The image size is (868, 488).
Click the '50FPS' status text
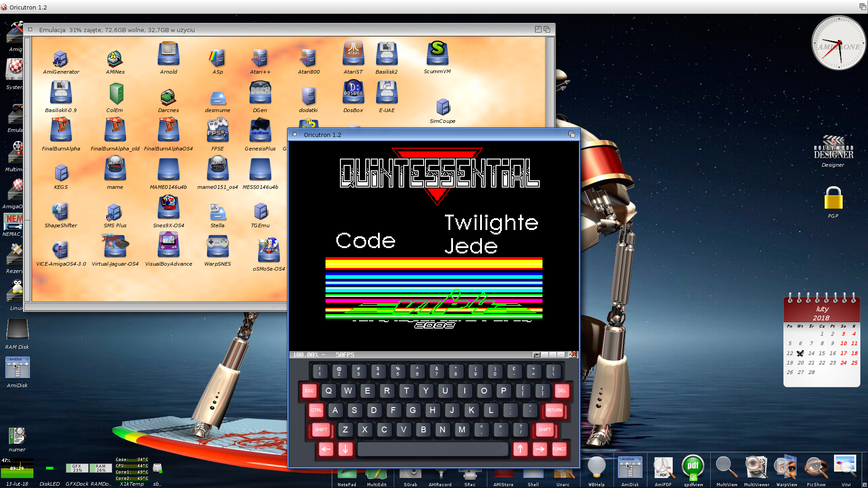click(x=345, y=355)
